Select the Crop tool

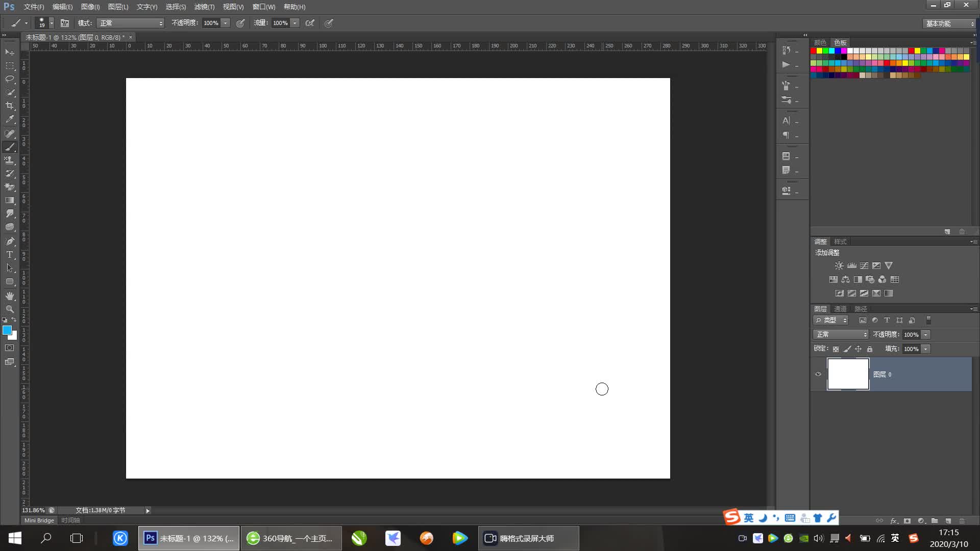(10, 106)
